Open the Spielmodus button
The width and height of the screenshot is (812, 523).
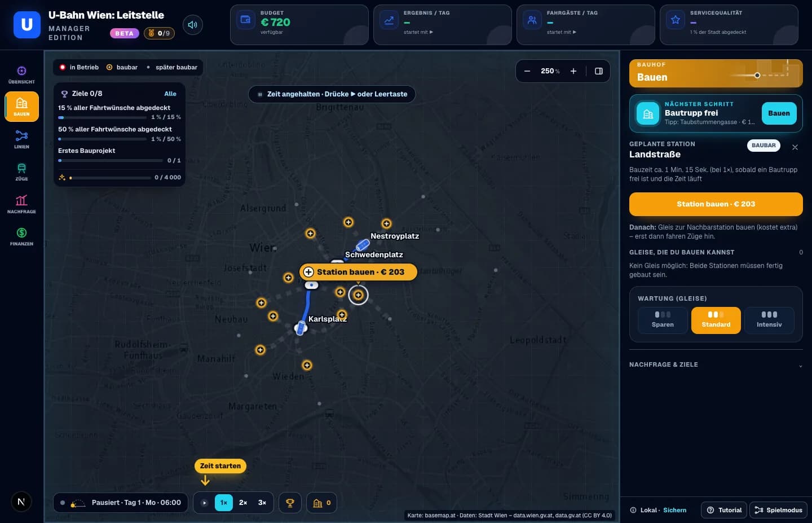pos(779,510)
